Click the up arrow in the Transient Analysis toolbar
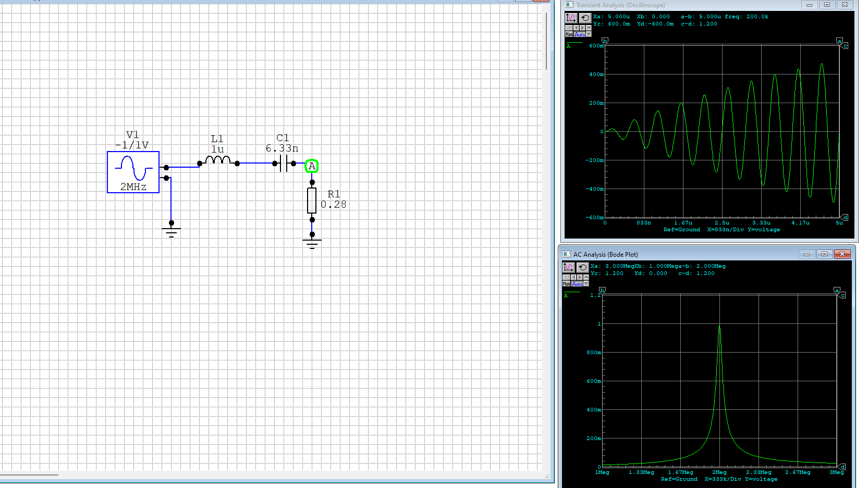868x488 pixels. [x=589, y=28]
